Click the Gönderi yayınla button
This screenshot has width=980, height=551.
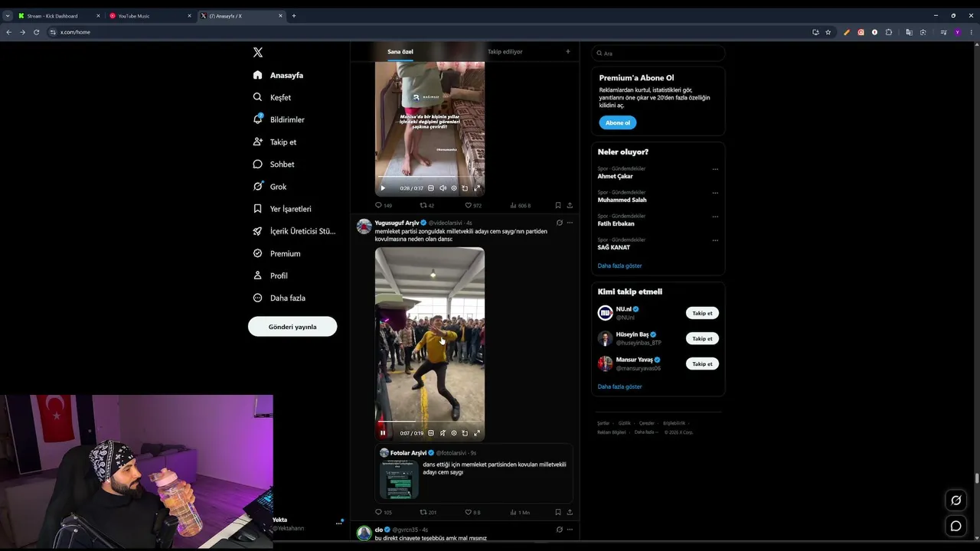(x=292, y=327)
